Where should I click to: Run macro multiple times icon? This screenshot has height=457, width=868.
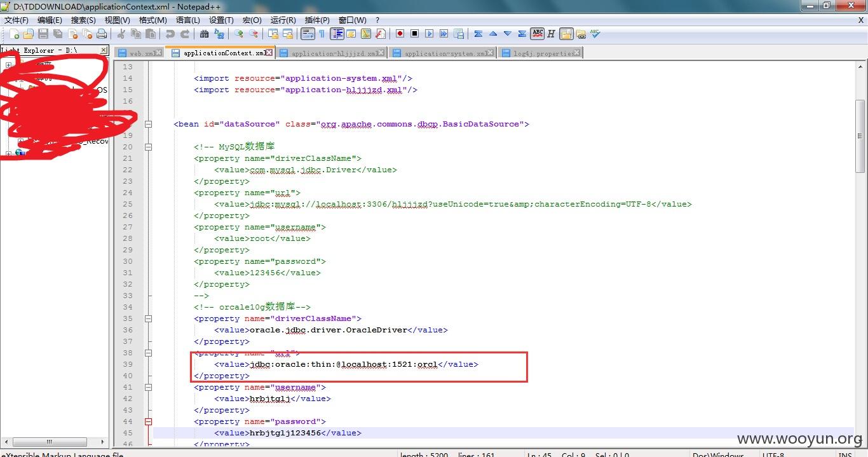pos(444,34)
